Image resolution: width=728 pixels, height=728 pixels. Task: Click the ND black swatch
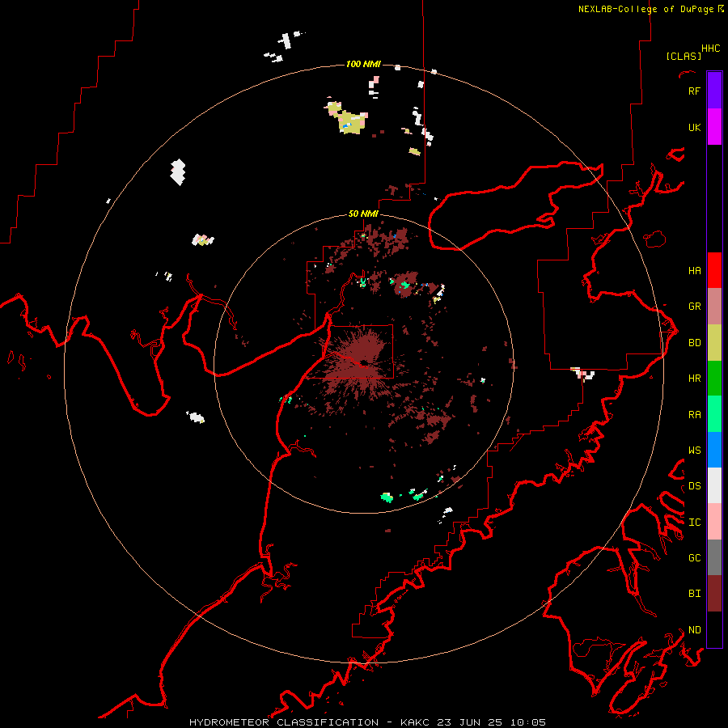(714, 629)
